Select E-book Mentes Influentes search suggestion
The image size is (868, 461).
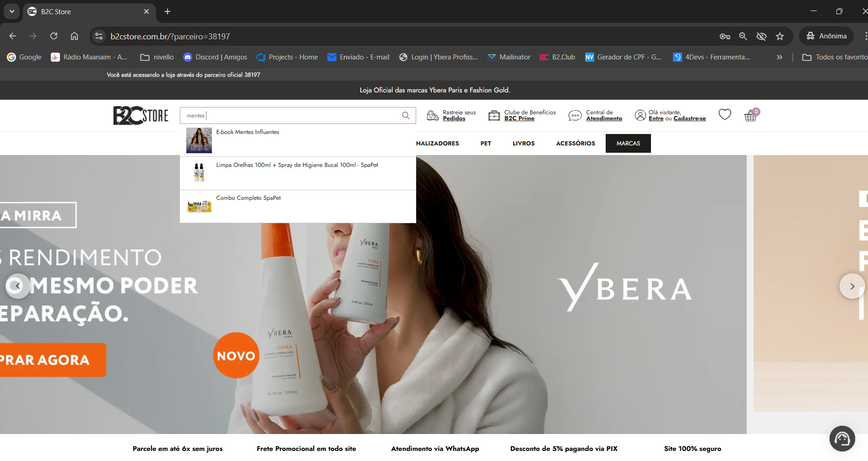298,140
